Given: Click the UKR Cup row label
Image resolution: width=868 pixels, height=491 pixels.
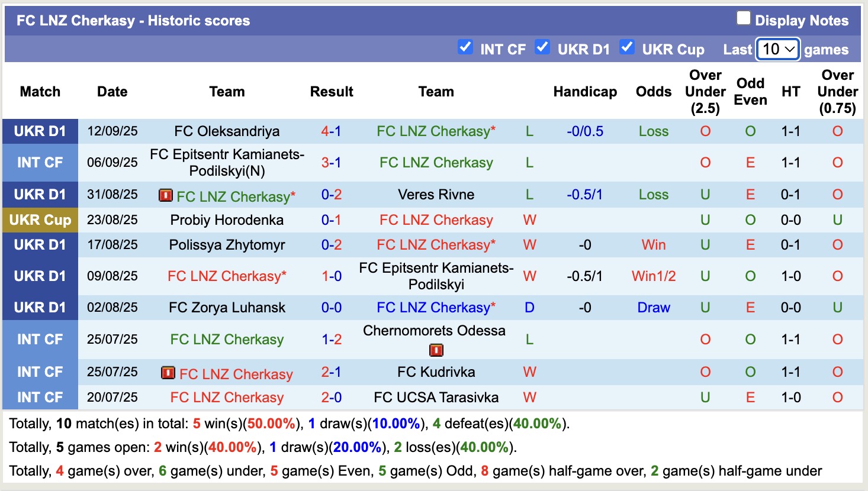Looking at the screenshot, I should (40, 219).
